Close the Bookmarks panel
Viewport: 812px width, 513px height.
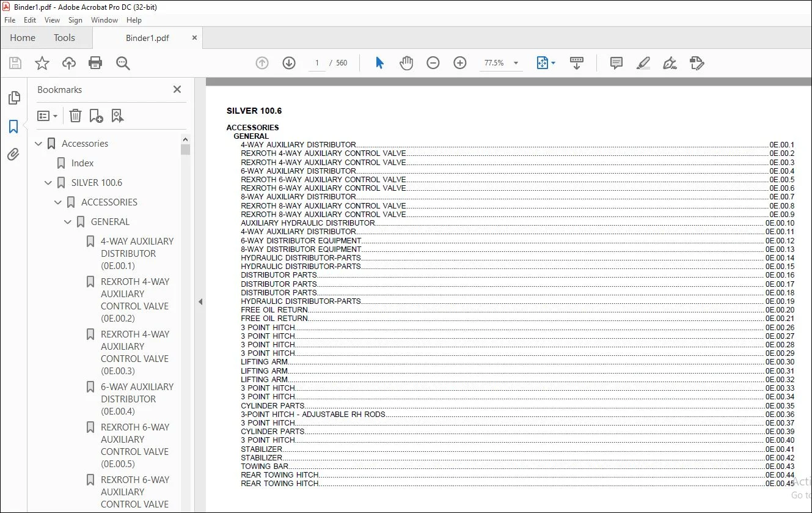pos(177,89)
